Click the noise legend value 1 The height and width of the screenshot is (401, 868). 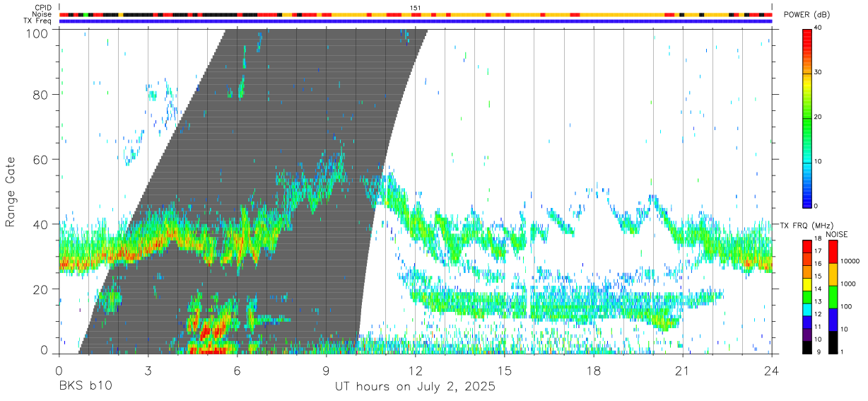843,351
